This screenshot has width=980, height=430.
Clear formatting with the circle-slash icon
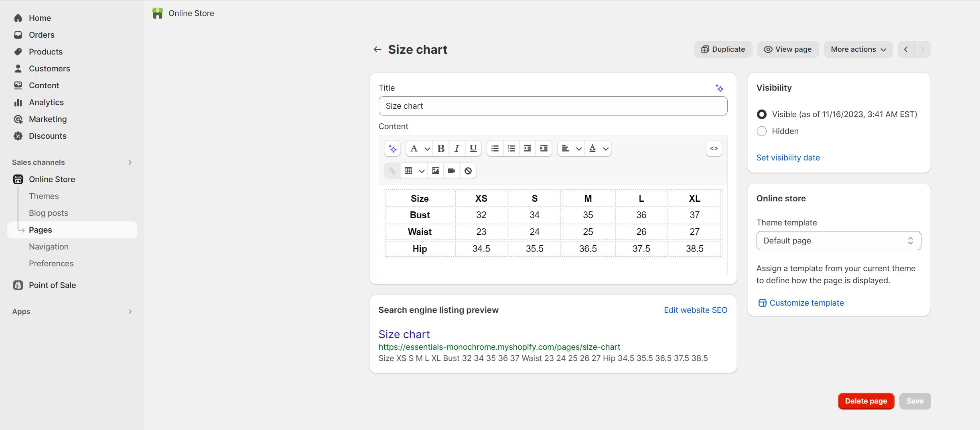pos(468,171)
